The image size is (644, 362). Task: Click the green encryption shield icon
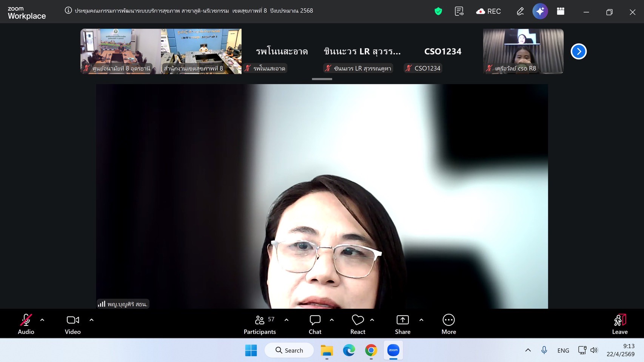click(x=438, y=11)
